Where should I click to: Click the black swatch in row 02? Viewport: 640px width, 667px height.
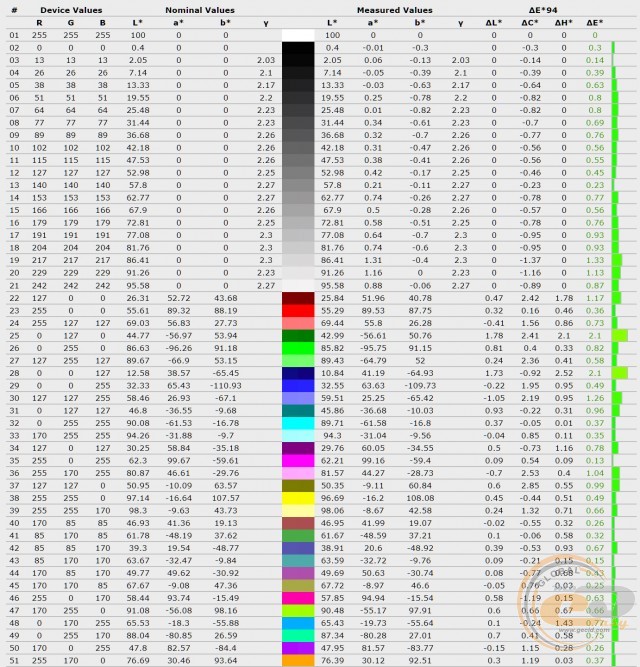point(298,48)
